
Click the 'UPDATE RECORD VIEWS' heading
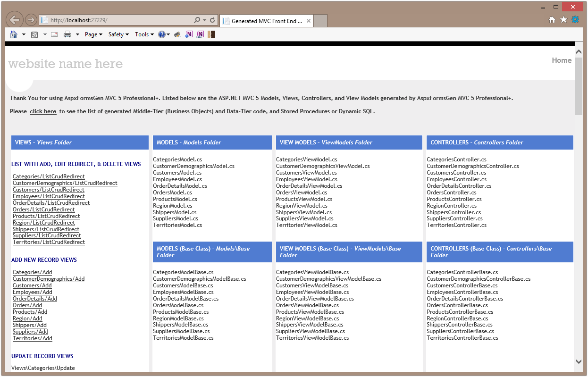tap(42, 356)
